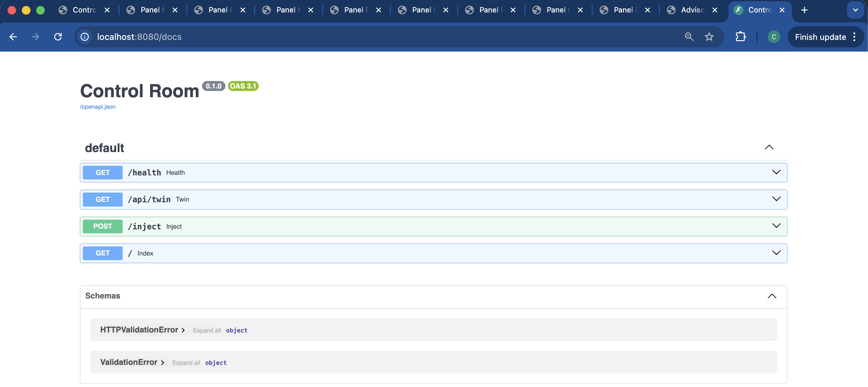Open the extensions puzzle icon

pos(740,37)
